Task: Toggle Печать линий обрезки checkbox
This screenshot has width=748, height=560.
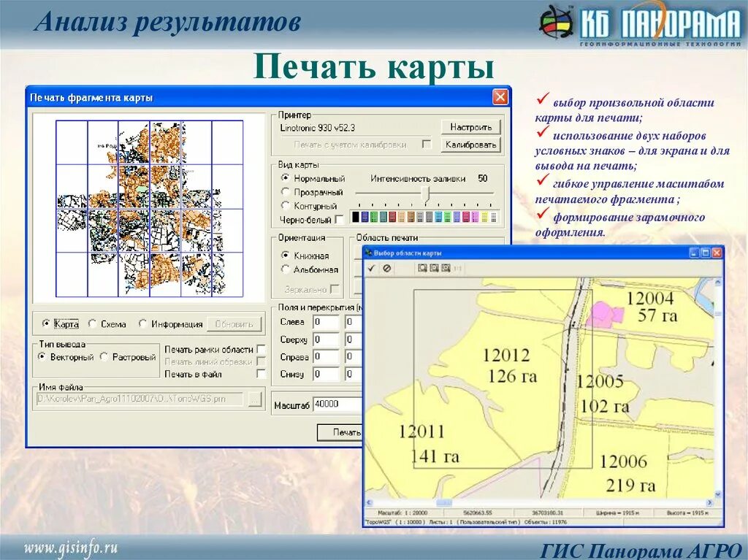Action: click(x=261, y=361)
